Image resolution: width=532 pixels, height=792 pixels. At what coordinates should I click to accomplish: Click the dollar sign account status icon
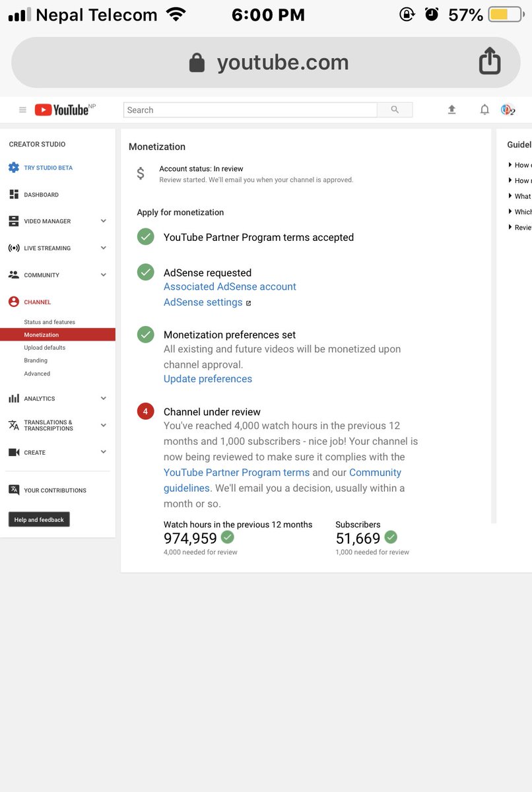pos(141,174)
